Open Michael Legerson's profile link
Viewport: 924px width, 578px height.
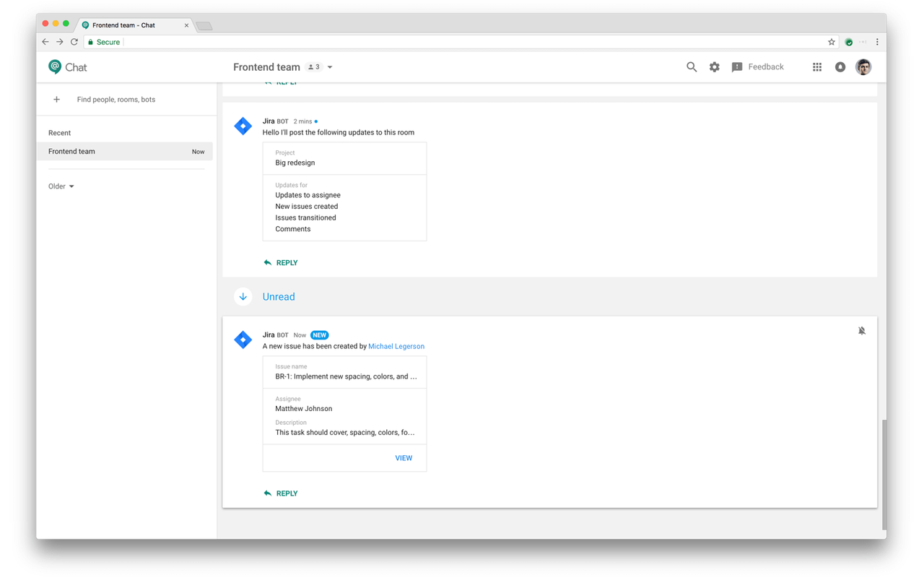pos(396,346)
